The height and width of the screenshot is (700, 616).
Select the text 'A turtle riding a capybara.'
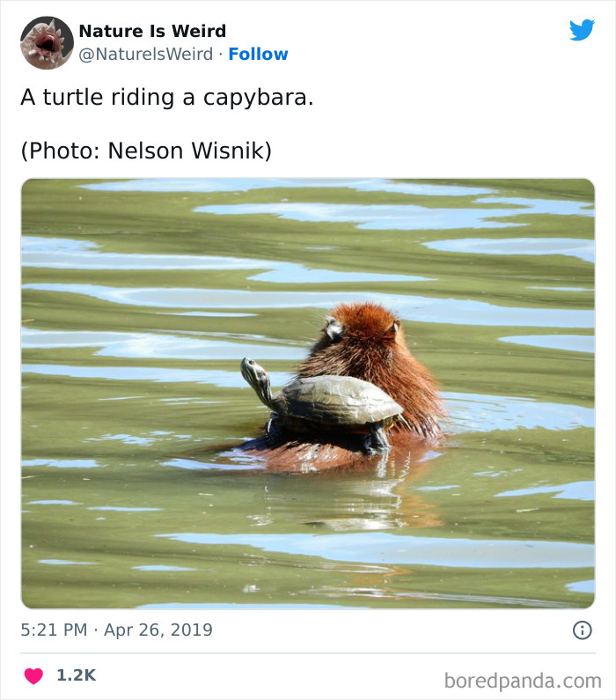coord(167,97)
